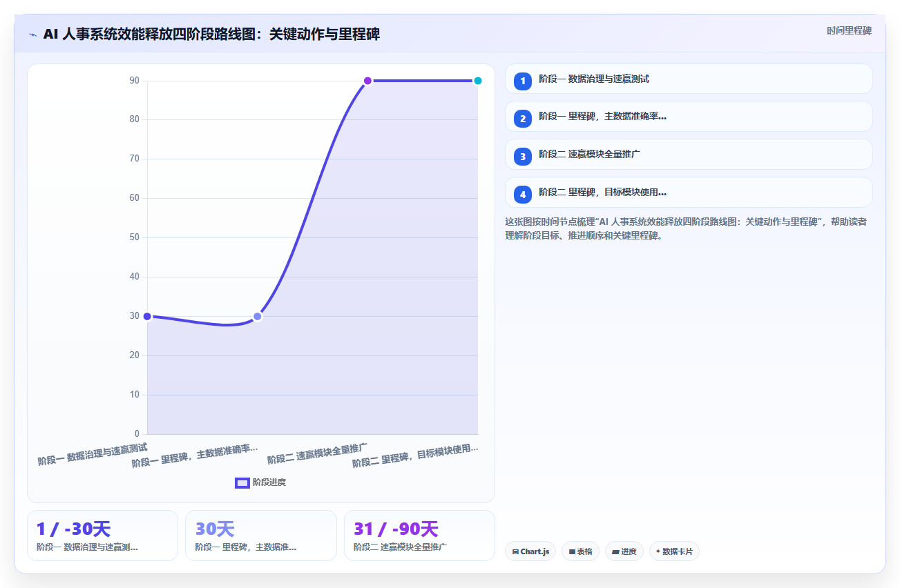900x588 pixels.
Task: Click the 31 / -90天 stat card
Action: (419, 536)
